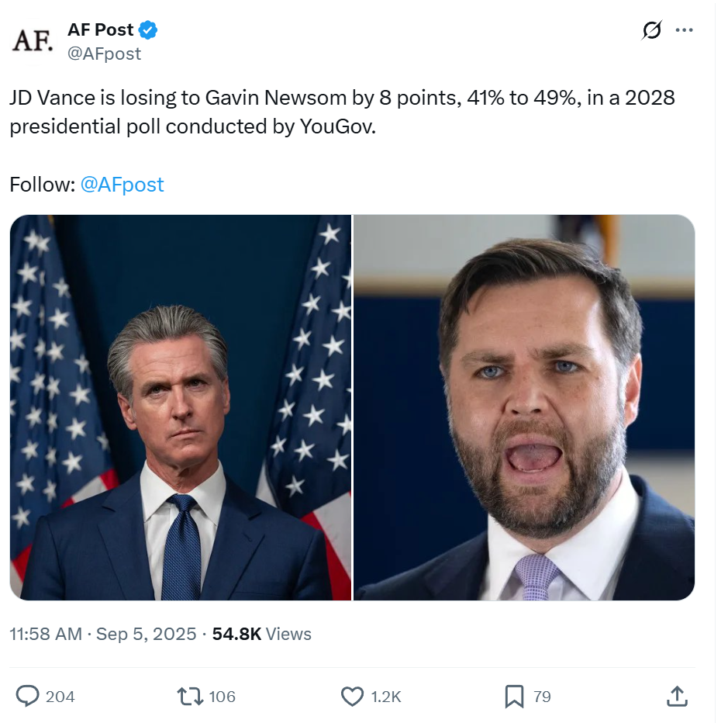Click the 11:58 AM Sep 5, 2025 timestamp
The image size is (728, 723).
pyautogui.click(x=103, y=634)
